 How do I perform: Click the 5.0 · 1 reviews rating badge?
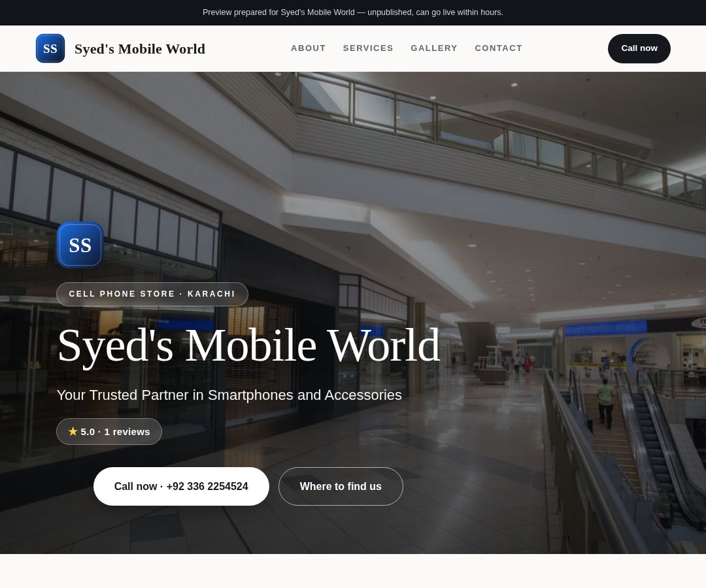(x=109, y=431)
